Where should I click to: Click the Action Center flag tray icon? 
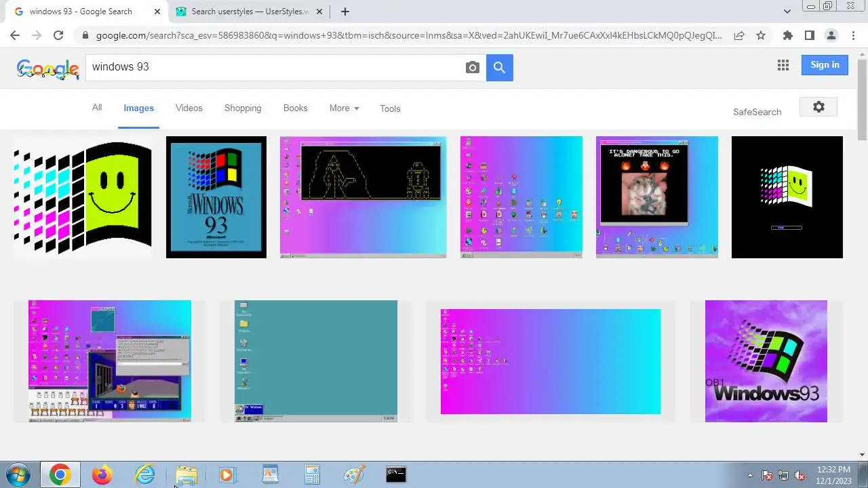[x=767, y=475]
